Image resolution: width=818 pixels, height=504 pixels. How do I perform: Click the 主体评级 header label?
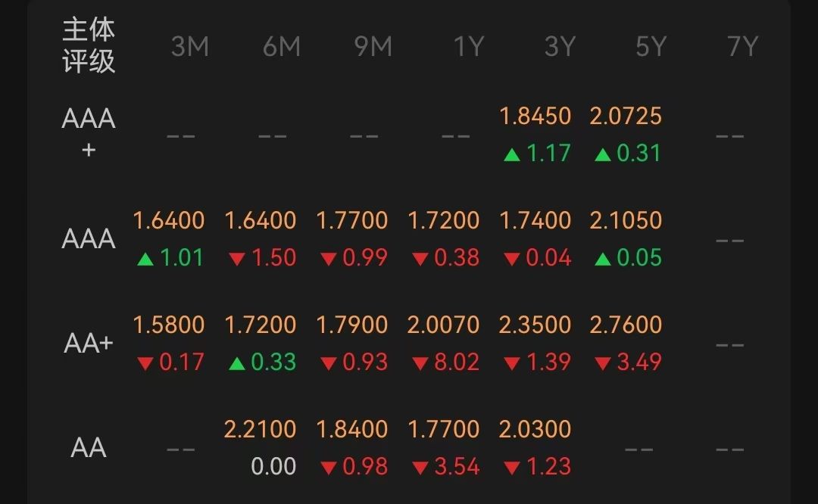89,45
